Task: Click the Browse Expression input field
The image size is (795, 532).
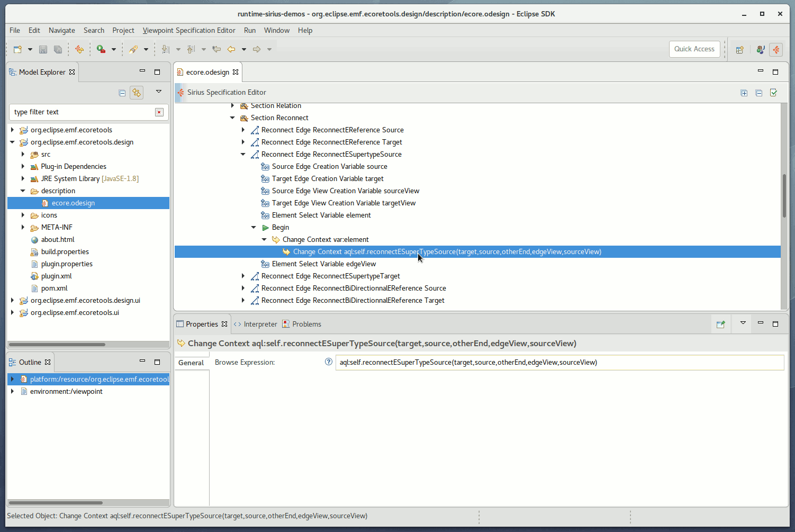Action: click(x=559, y=362)
